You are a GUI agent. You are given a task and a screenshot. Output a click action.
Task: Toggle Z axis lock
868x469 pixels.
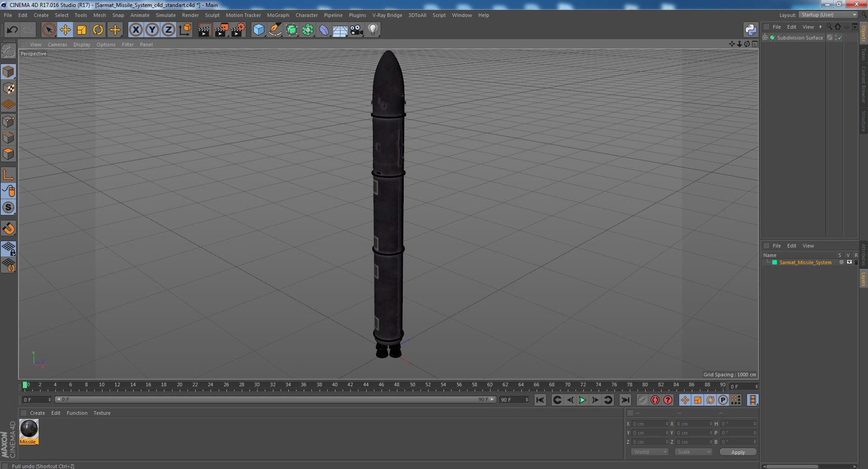168,30
